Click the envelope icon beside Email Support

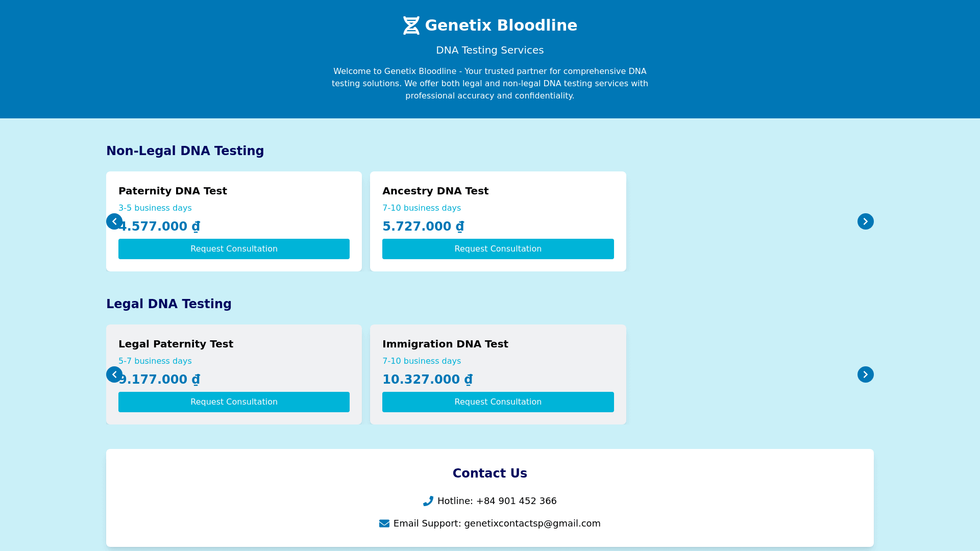384,523
